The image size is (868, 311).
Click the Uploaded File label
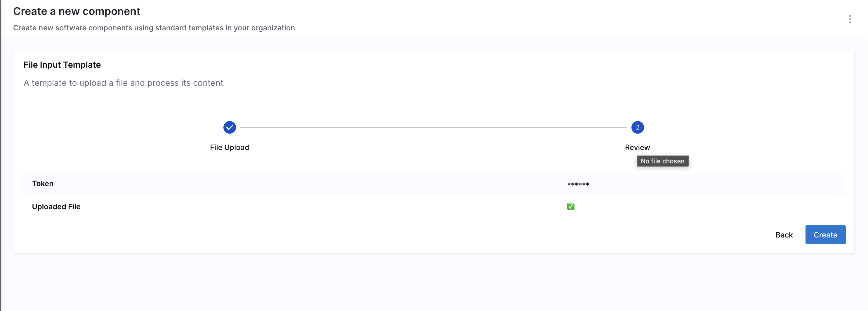click(x=56, y=207)
